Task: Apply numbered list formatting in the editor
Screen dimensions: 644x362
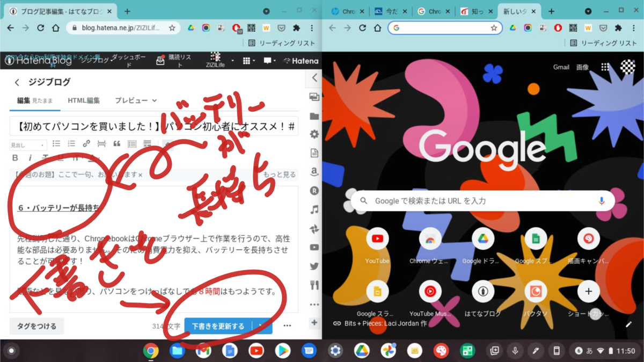Action: click(x=71, y=144)
